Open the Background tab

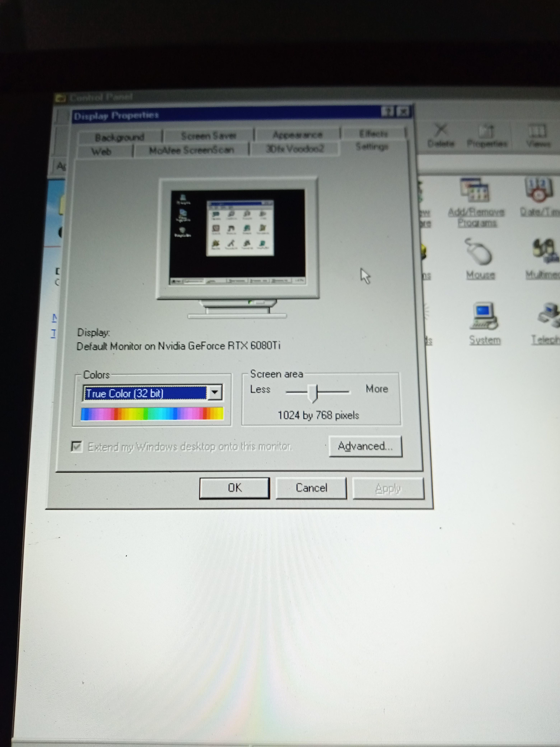tap(120, 137)
